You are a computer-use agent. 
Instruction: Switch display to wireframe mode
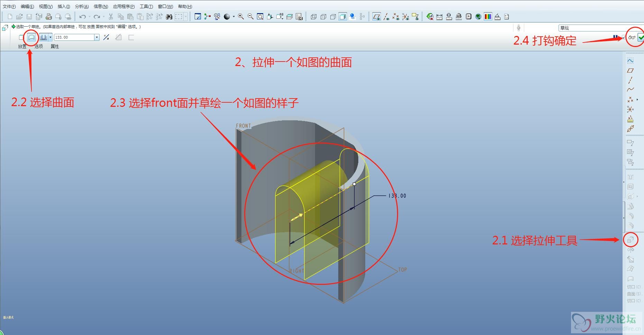pyautogui.click(x=314, y=17)
